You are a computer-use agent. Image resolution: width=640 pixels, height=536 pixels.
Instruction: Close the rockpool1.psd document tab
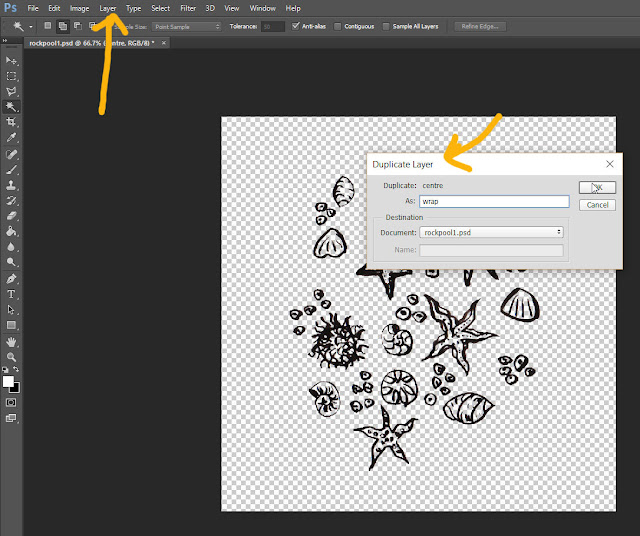click(x=164, y=43)
